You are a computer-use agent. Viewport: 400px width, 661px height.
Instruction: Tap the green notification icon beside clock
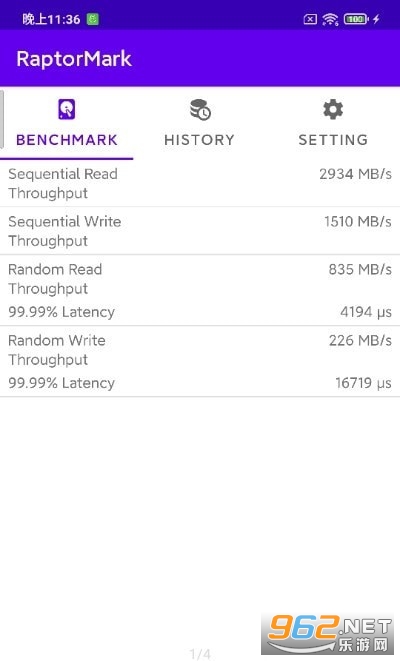(93, 19)
